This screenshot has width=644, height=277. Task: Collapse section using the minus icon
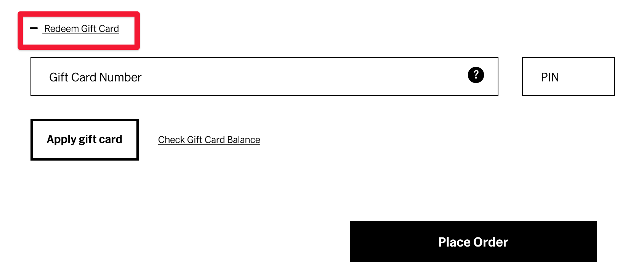coord(34,29)
